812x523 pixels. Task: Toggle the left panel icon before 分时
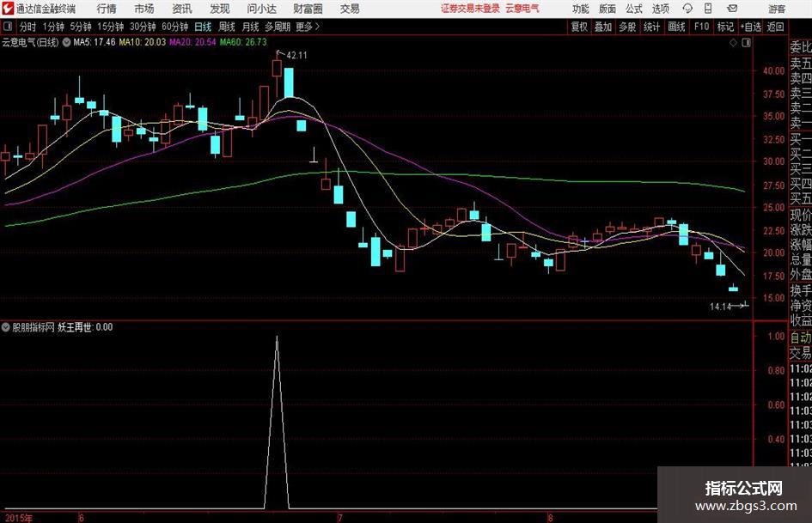(x=8, y=27)
